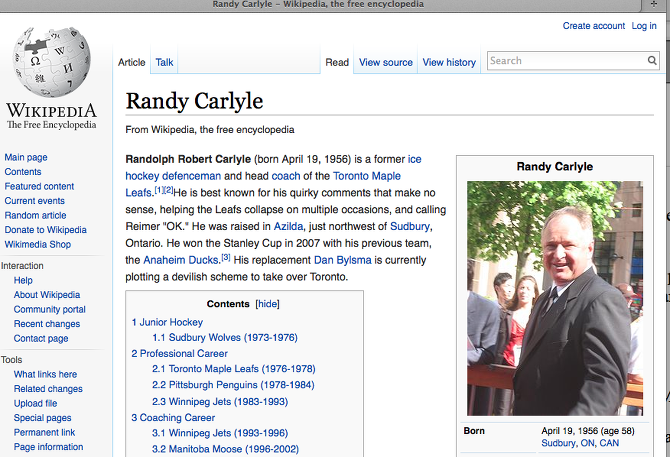Follow the ice hockey link

click(414, 159)
